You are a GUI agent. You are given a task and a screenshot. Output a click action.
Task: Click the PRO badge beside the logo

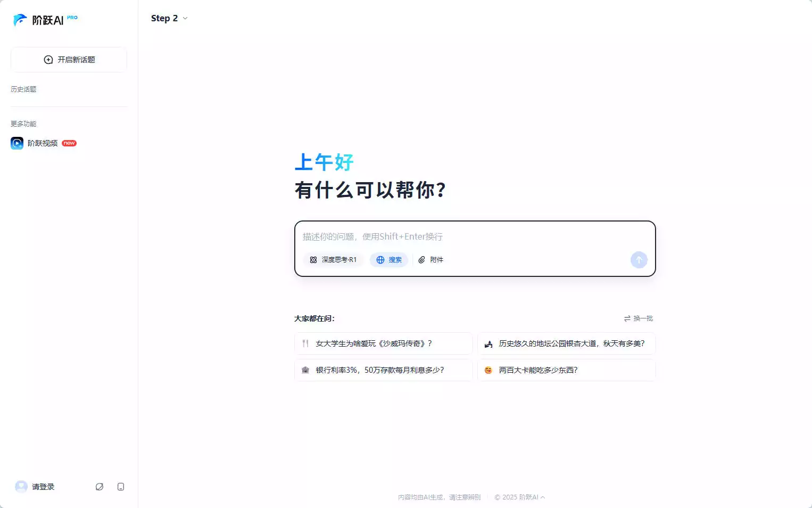pos(72,18)
